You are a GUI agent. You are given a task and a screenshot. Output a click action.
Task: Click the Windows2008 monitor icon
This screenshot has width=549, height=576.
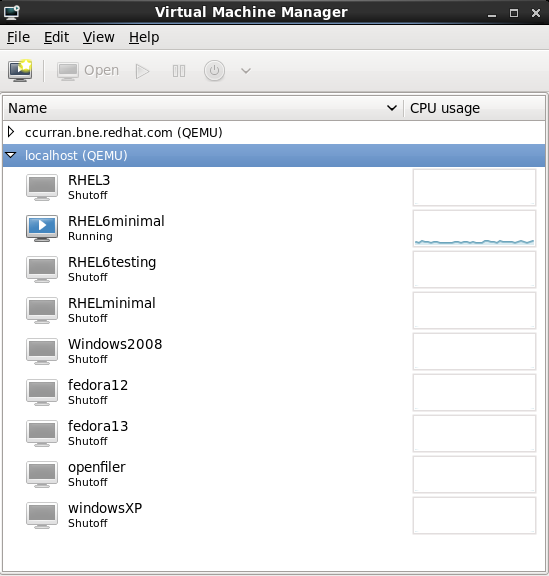point(42,351)
